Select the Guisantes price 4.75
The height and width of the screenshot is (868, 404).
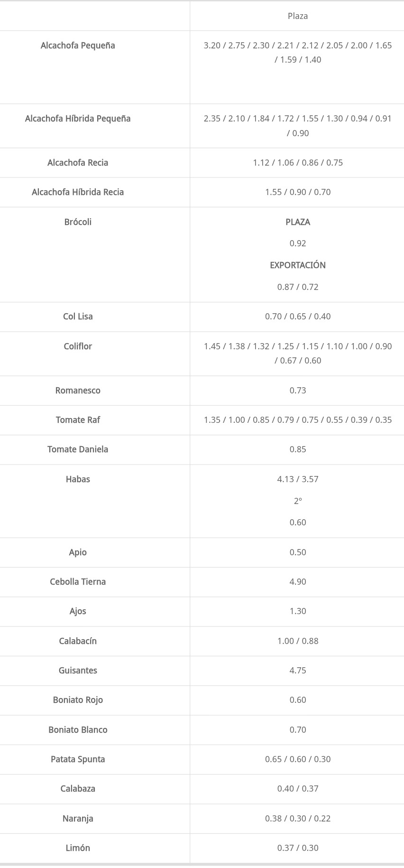point(298,671)
